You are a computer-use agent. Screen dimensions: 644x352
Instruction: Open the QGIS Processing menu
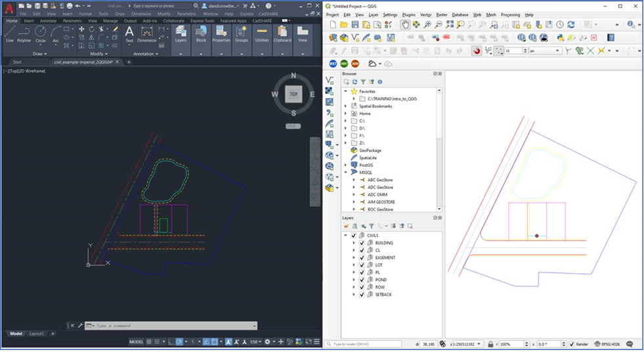pyautogui.click(x=510, y=15)
